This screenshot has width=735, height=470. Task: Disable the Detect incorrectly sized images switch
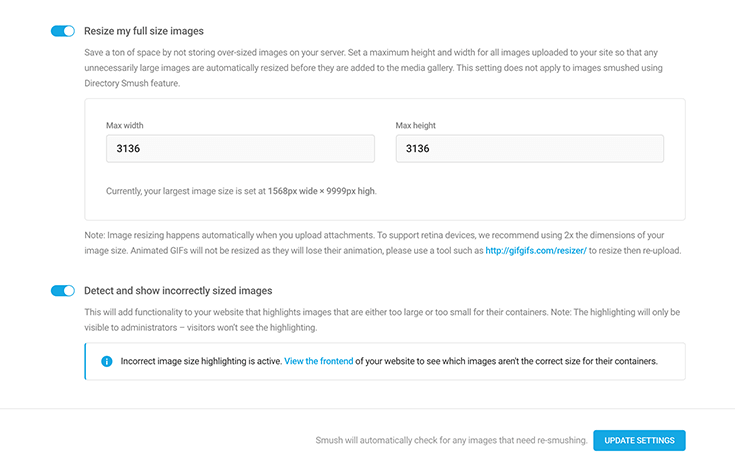pos(63,291)
